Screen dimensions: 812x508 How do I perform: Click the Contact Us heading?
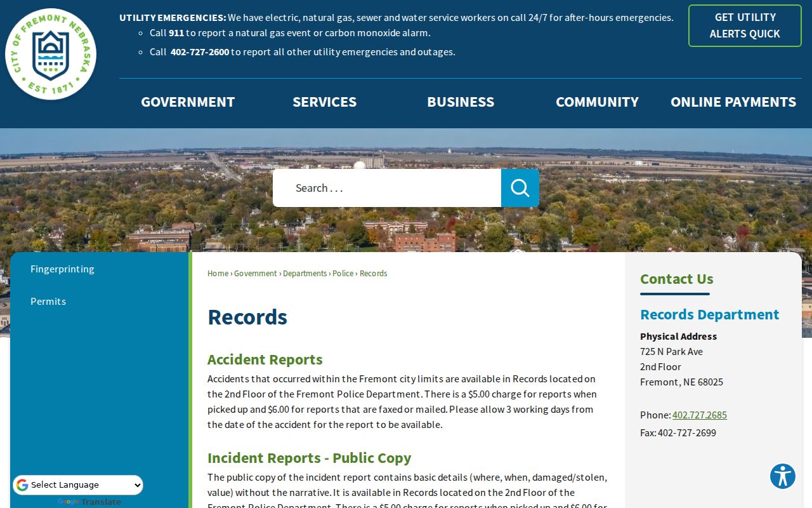point(677,279)
